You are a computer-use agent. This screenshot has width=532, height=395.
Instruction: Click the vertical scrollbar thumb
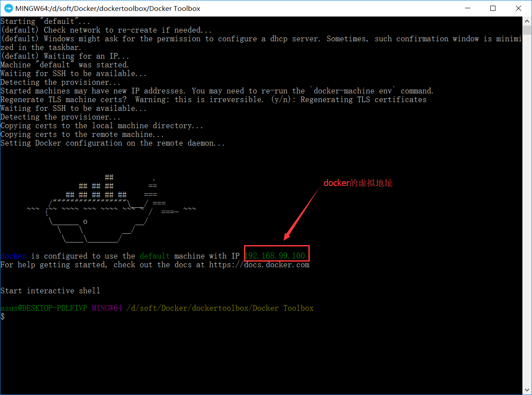click(x=527, y=30)
